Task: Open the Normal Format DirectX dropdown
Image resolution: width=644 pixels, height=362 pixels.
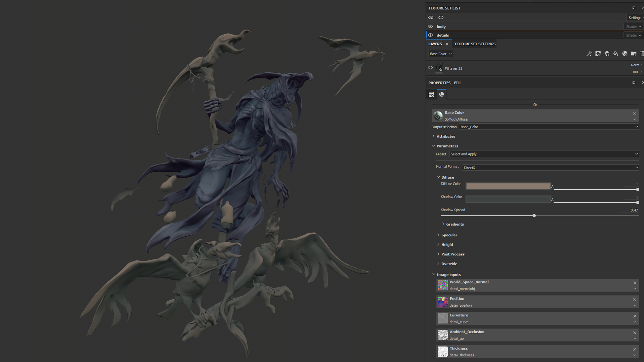Action: [x=550, y=168]
